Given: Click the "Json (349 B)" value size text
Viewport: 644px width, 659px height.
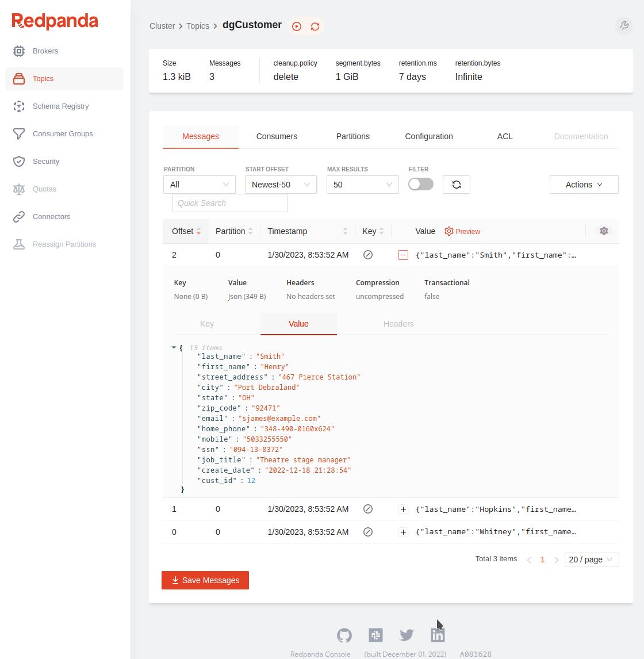Looking at the screenshot, I should click(x=247, y=297).
